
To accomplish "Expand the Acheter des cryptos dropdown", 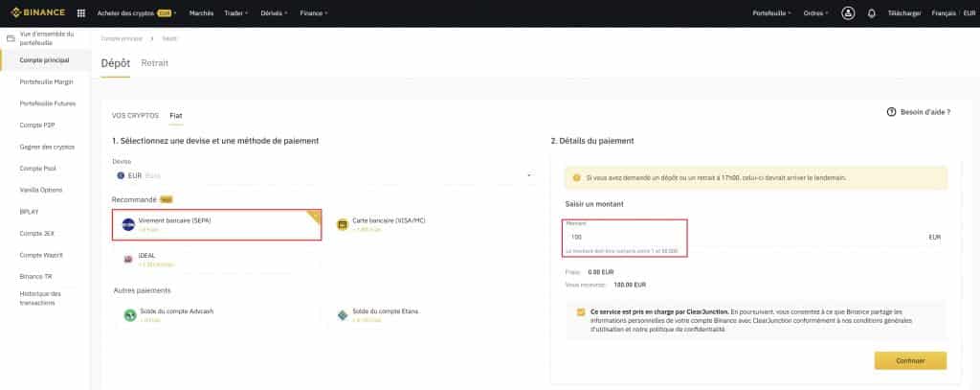I will 137,12.
